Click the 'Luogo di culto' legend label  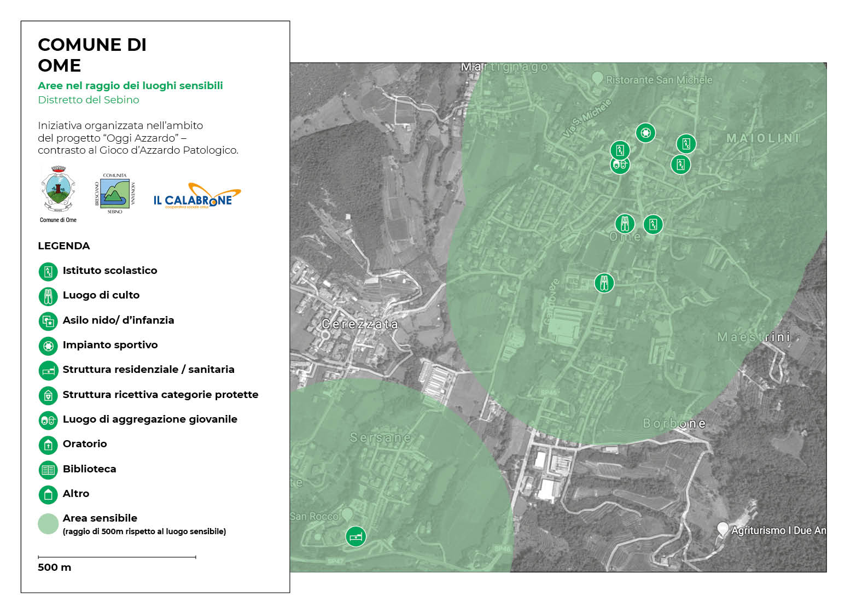coord(101,295)
